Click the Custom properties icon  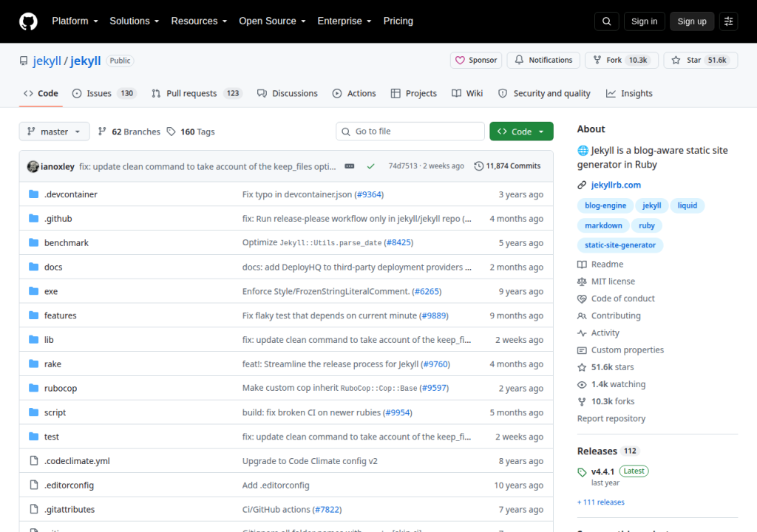pos(582,350)
